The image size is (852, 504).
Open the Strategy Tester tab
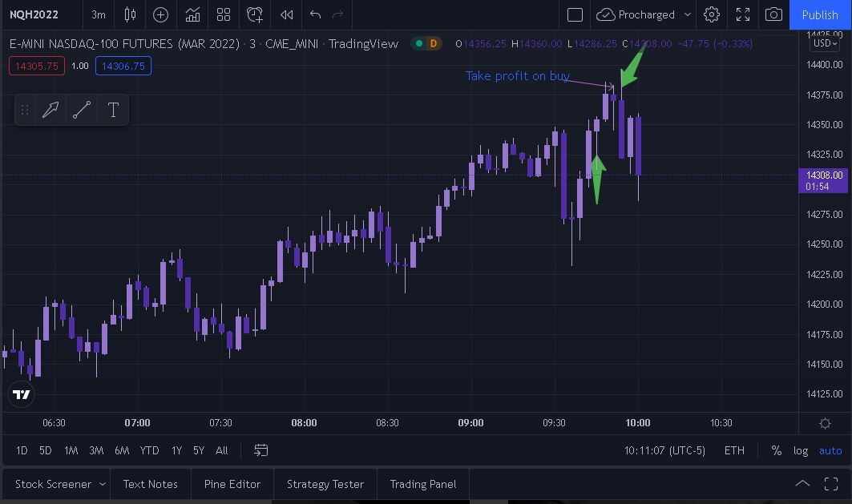[x=325, y=484]
